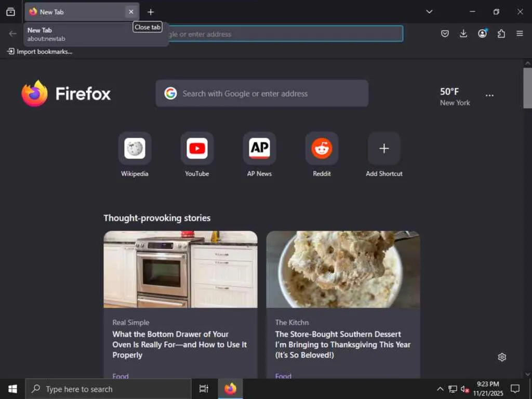Image resolution: width=532 pixels, height=399 pixels.
Task: Open a new tab with the plus button
Action: coord(151,12)
